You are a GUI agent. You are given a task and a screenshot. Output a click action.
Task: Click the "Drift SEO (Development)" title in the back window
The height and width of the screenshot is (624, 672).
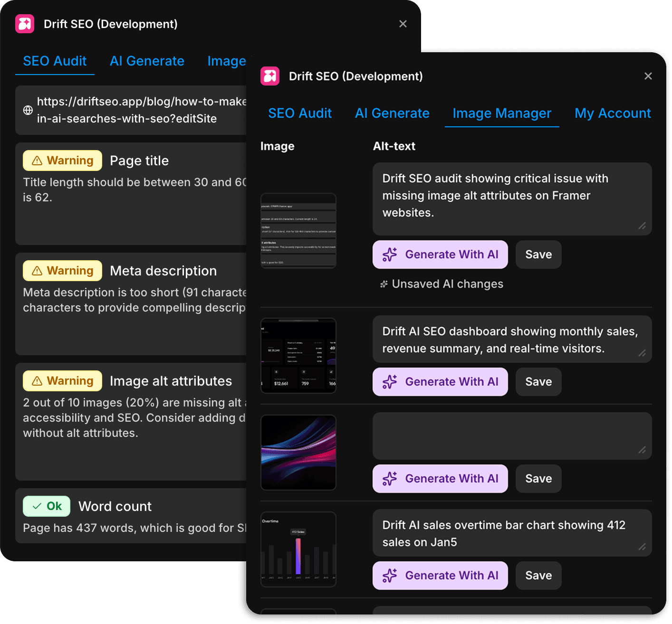111,24
